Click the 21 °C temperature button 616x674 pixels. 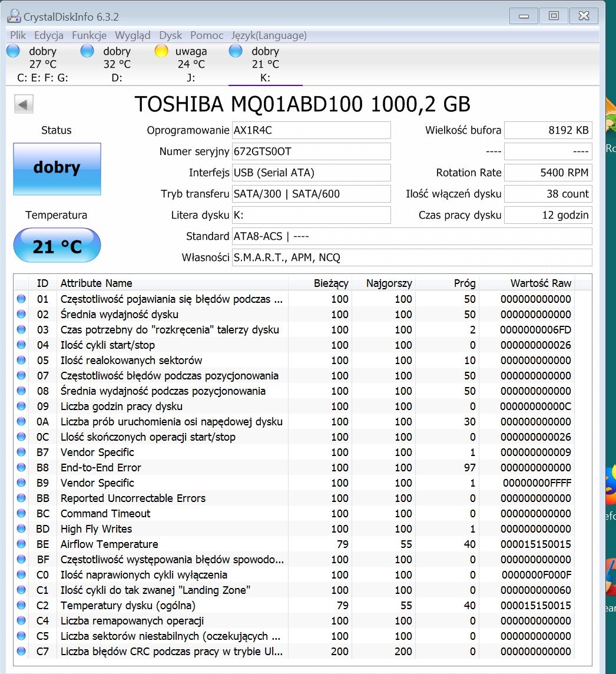[x=57, y=246]
